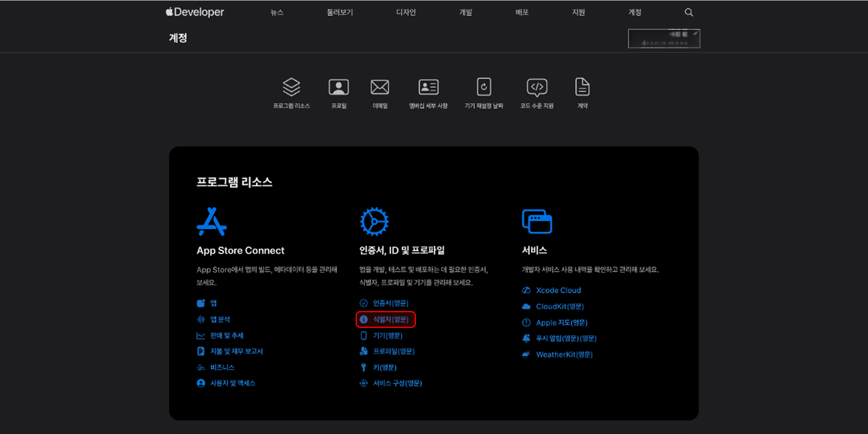This screenshot has height=434, width=868.
Task: Click the icon beside 서비스 구성(영문)
Action: (363, 383)
